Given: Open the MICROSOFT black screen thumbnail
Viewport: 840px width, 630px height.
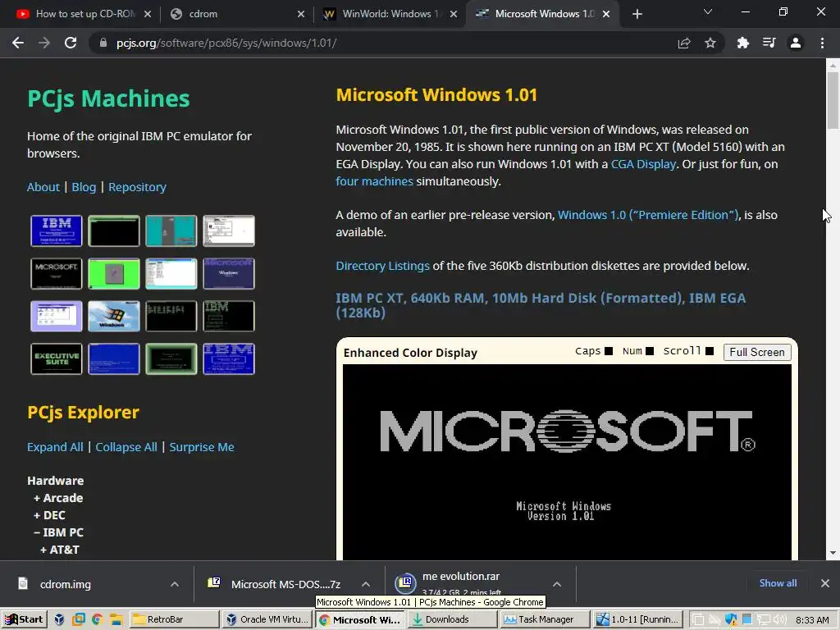Looking at the screenshot, I should [x=57, y=274].
